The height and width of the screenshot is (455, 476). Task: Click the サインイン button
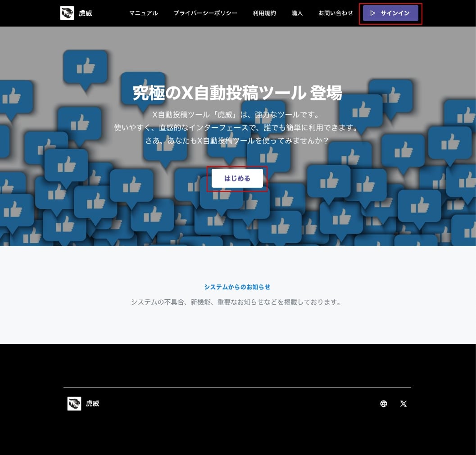pyautogui.click(x=390, y=14)
